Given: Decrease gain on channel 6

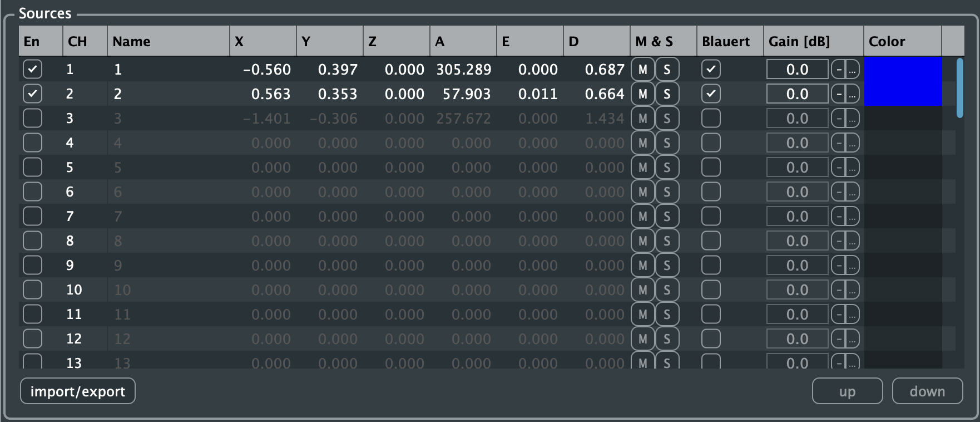Looking at the screenshot, I should point(839,192).
